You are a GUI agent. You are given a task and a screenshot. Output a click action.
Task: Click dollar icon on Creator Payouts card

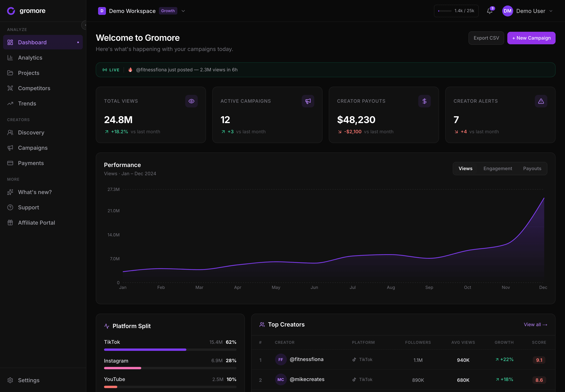424,101
